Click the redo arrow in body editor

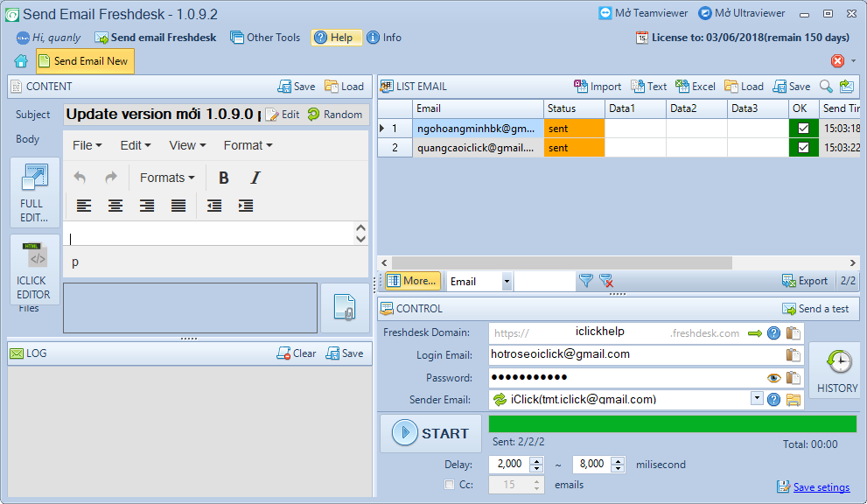coord(111,178)
